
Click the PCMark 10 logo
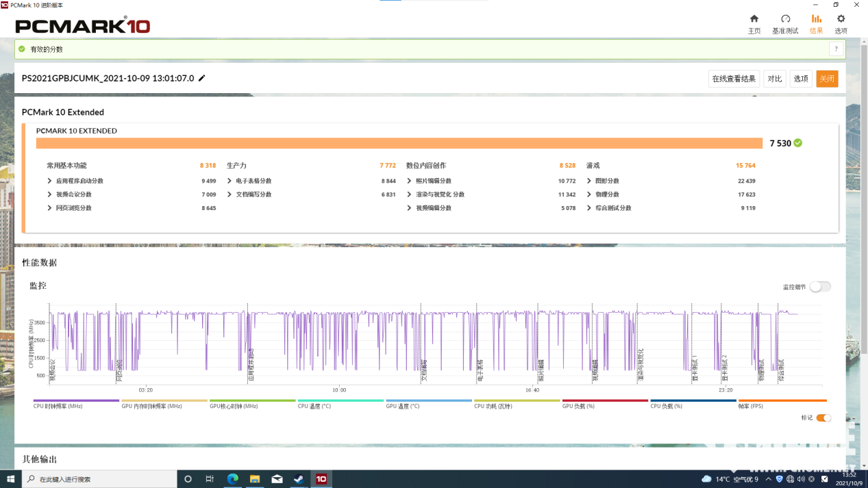pos(82,26)
